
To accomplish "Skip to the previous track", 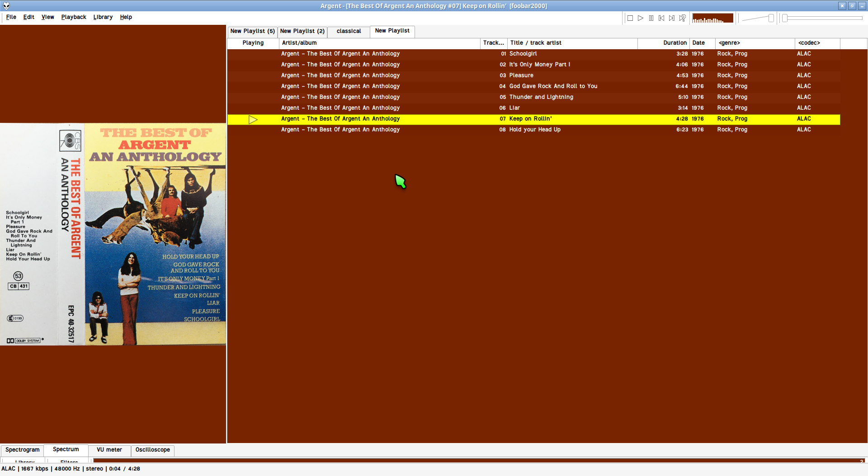I will (661, 18).
